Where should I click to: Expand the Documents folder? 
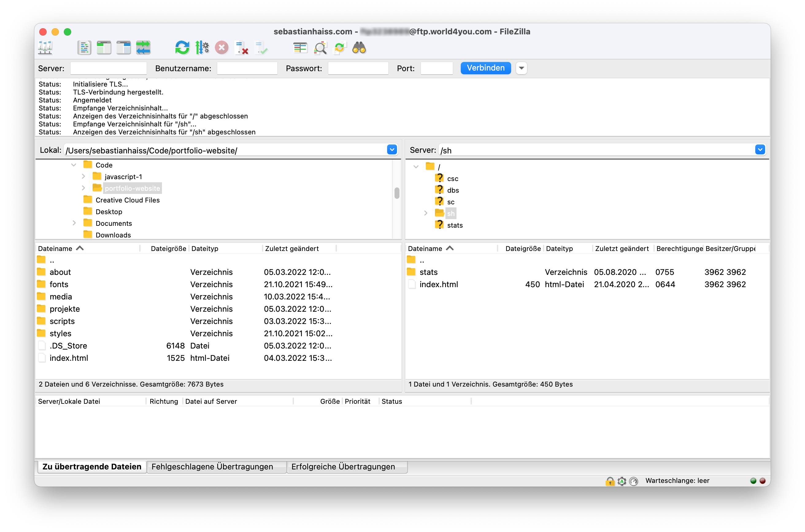(74, 223)
